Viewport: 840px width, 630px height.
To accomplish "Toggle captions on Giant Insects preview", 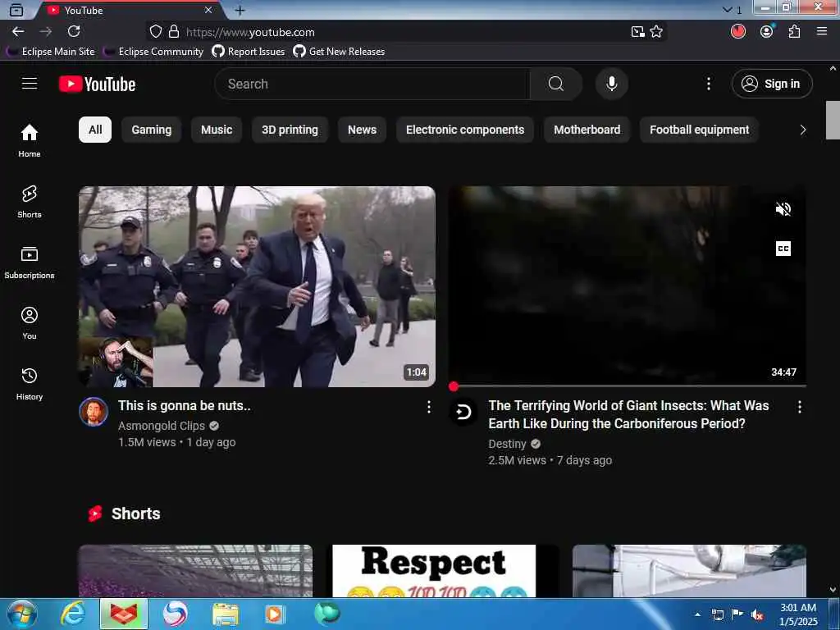I will [x=783, y=249].
